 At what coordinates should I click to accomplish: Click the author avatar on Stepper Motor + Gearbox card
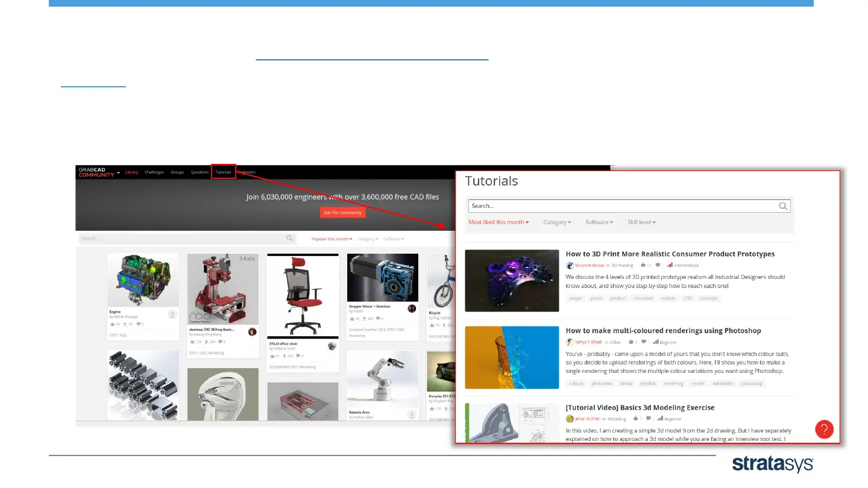pyautogui.click(x=412, y=308)
